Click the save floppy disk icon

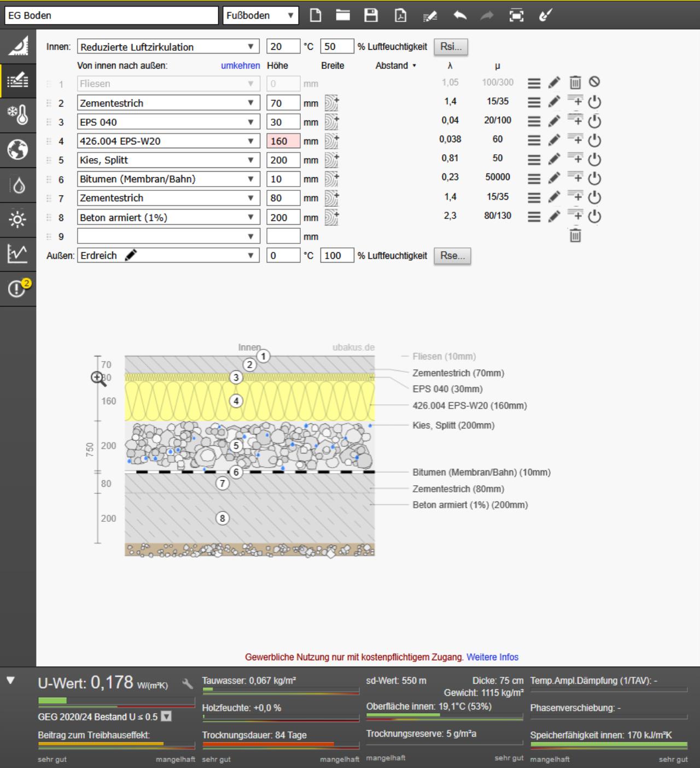371,15
